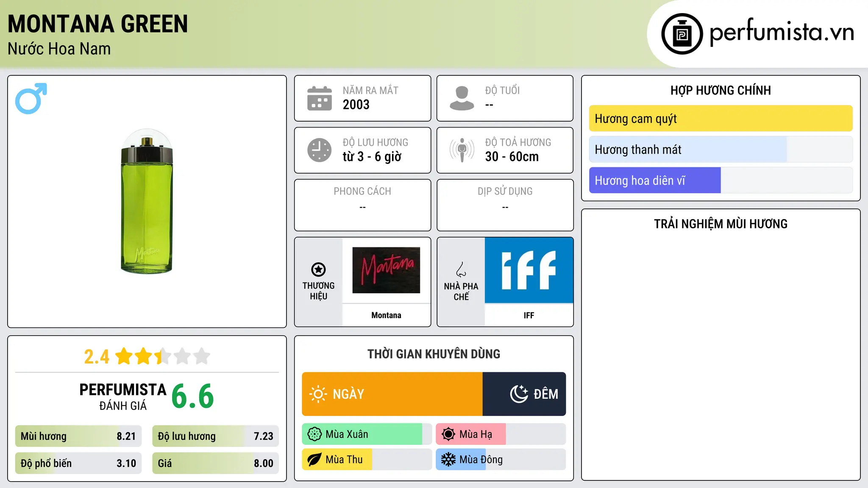This screenshot has height=488, width=868.
Task: Click the Montana brand name label
Action: [386, 315]
